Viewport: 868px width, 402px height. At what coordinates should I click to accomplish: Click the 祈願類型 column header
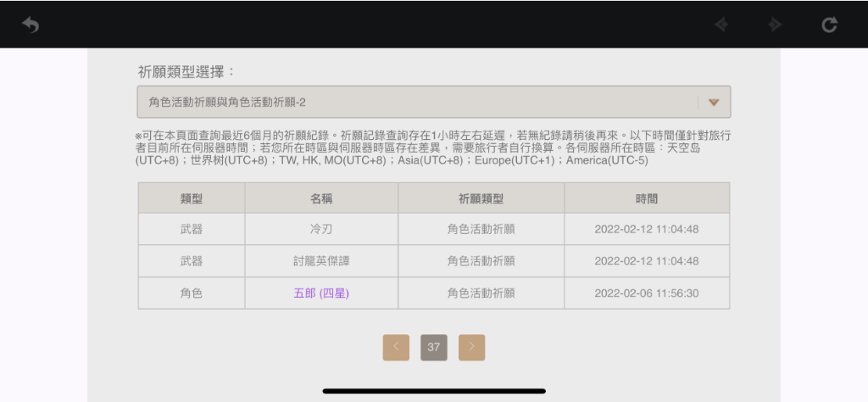[481, 198]
